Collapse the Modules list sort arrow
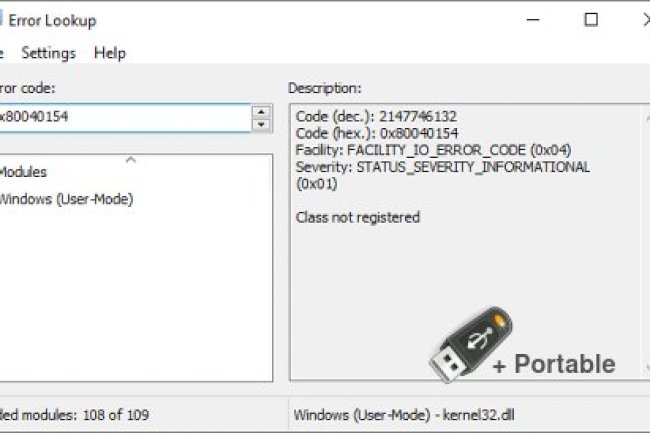 coord(131,160)
